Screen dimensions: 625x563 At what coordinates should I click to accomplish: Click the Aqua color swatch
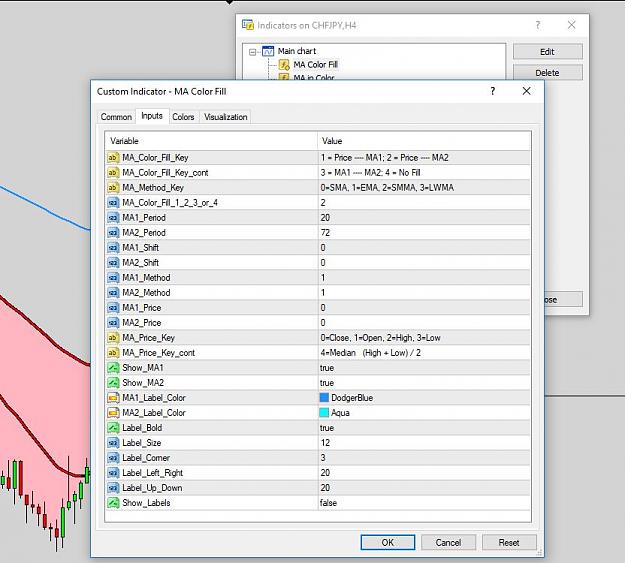tap(324, 413)
